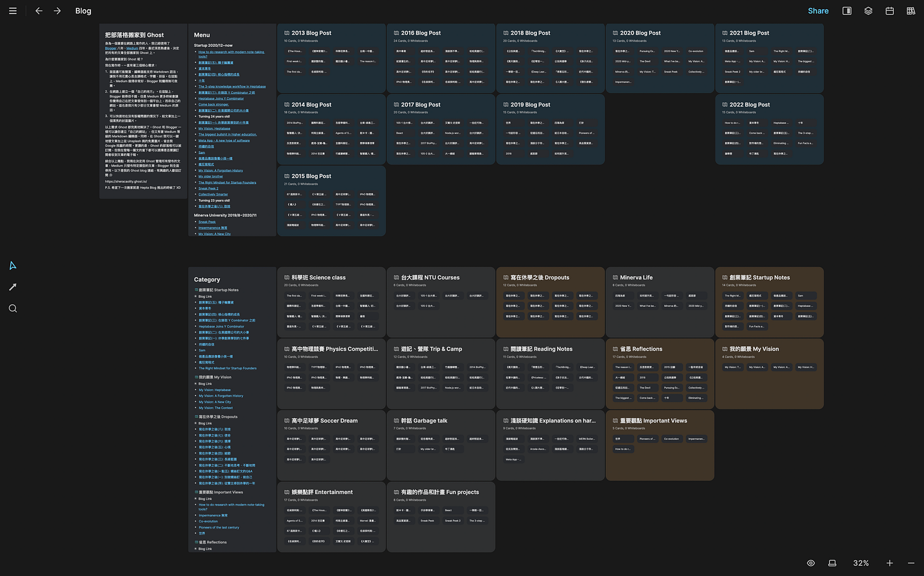The image size is (924, 576).
Task: Toggle the eye visibility option
Action: pyautogui.click(x=811, y=563)
